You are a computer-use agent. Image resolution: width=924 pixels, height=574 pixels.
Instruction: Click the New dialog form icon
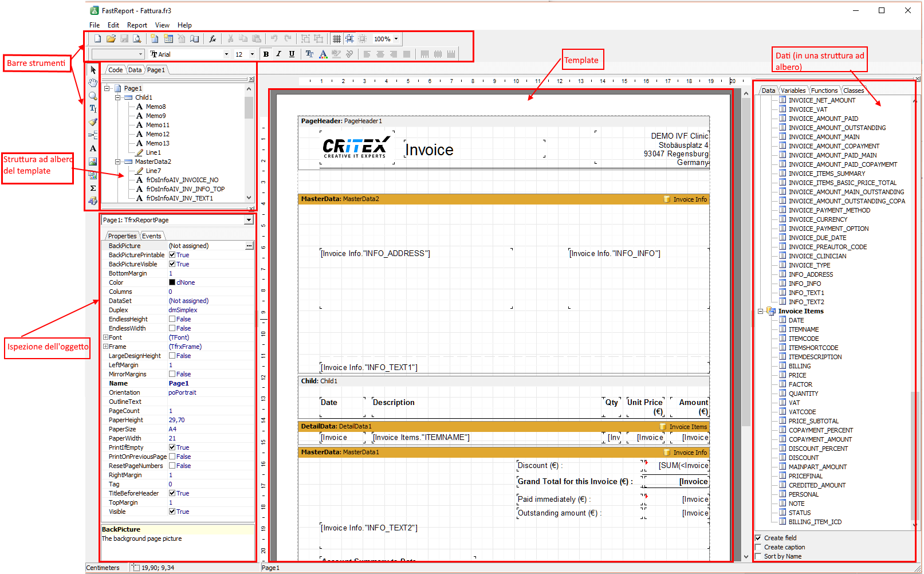(x=168, y=39)
